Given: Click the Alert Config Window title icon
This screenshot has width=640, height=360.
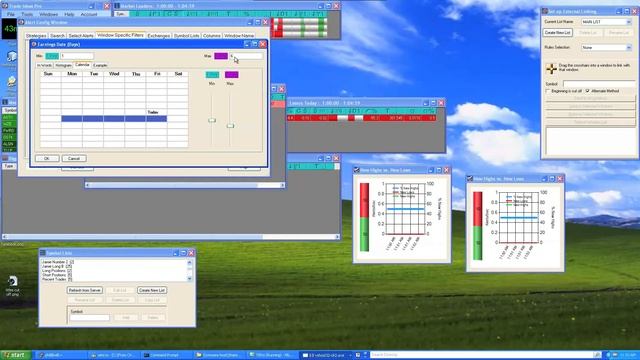Looking at the screenshot, I should (x=21, y=22).
